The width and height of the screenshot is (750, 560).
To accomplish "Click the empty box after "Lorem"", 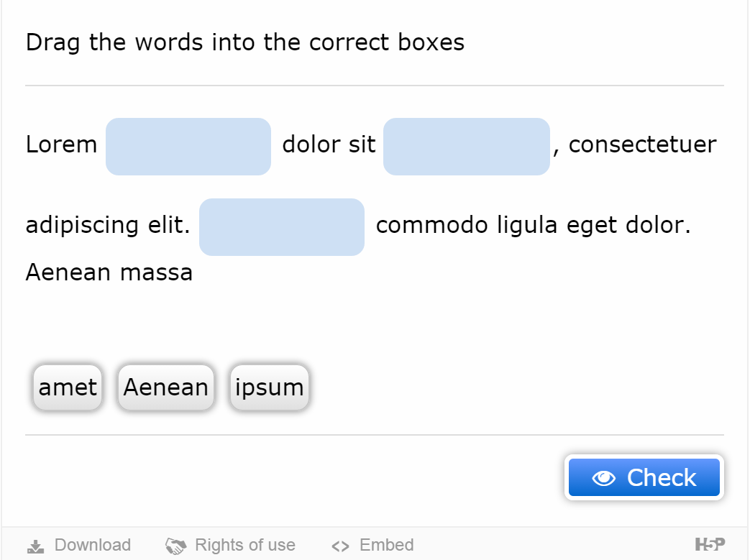I will tap(188, 147).
